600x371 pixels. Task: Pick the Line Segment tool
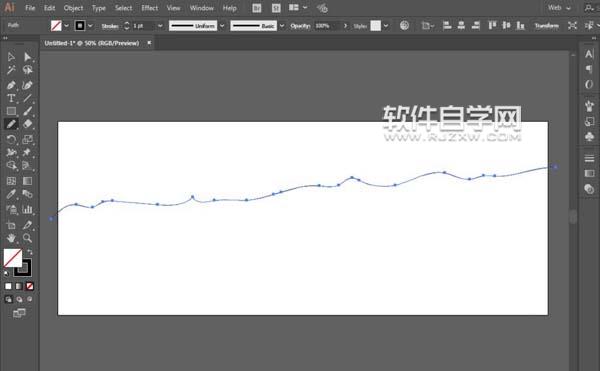coord(27,98)
